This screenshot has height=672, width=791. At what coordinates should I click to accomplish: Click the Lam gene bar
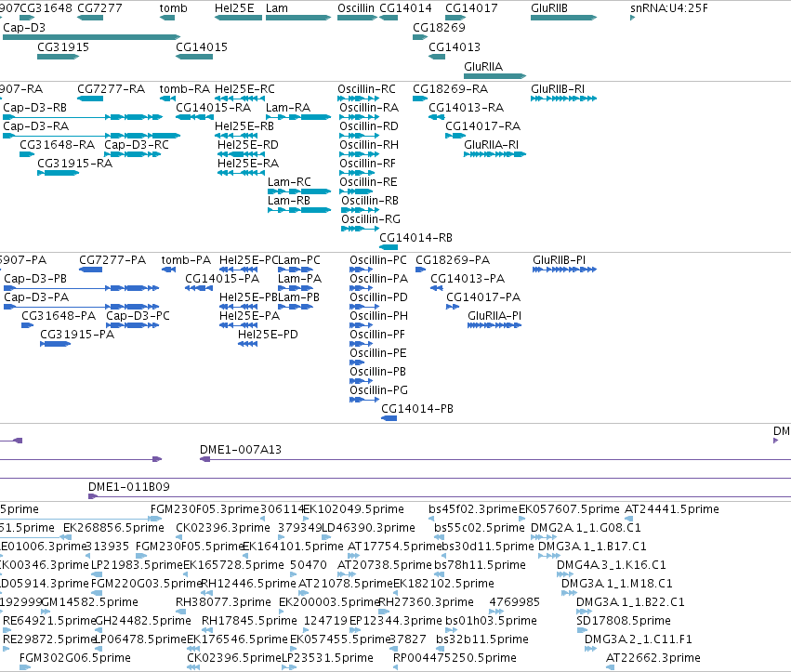[298, 18]
